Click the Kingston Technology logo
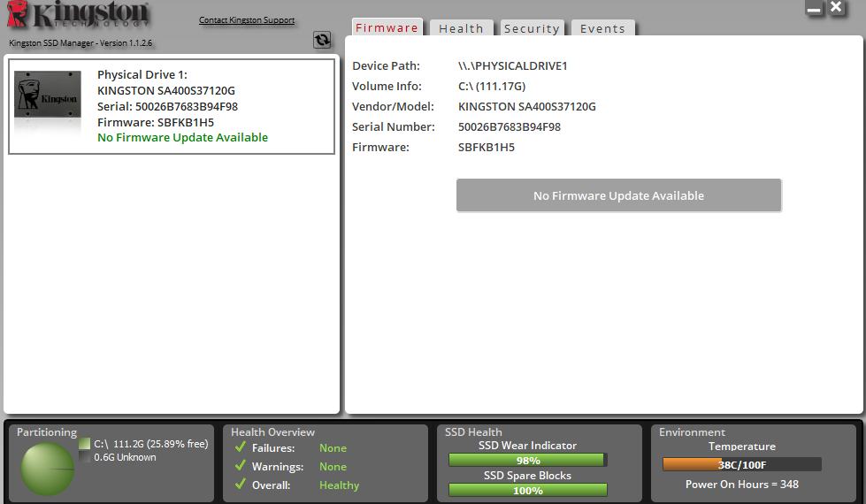The width and height of the screenshot is (866, 504). pyautogui.click(x=79, y=14)
